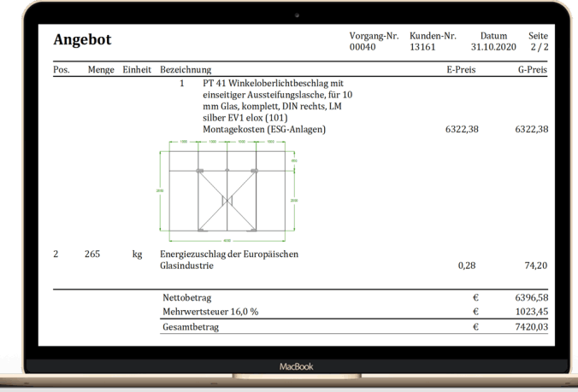Click the E-Preis column header
This screenshot has width=578, height=392.
(x=461, y=70)
